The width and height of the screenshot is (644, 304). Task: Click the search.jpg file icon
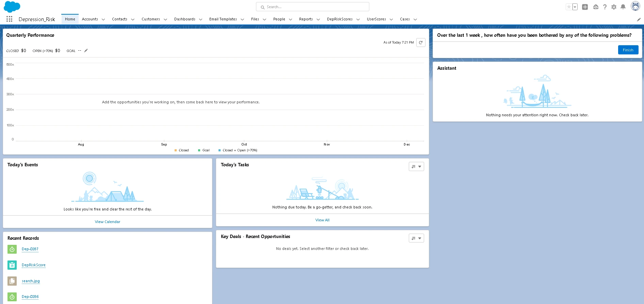(12, 281)
